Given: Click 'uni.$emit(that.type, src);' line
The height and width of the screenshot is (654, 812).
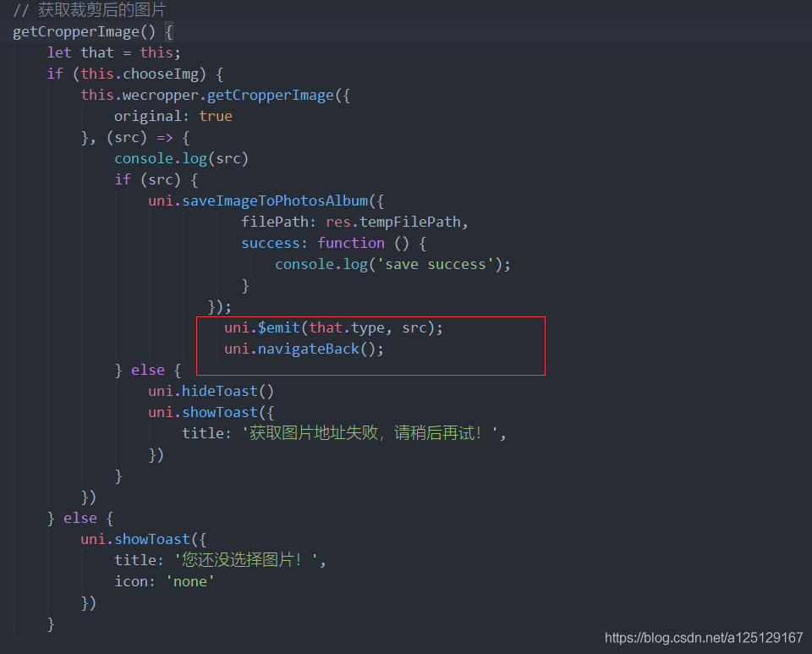Looking at the screenshot, I should pos(333,327).
